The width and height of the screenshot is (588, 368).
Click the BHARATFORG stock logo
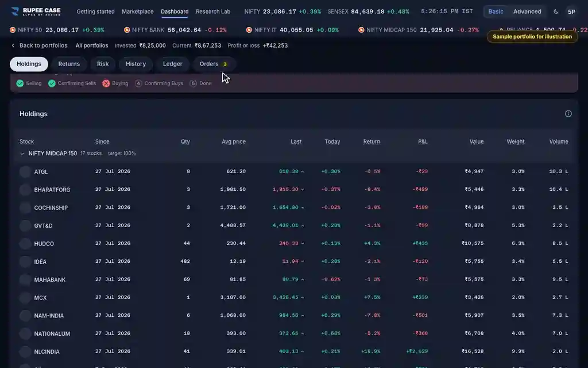point(25,190)
